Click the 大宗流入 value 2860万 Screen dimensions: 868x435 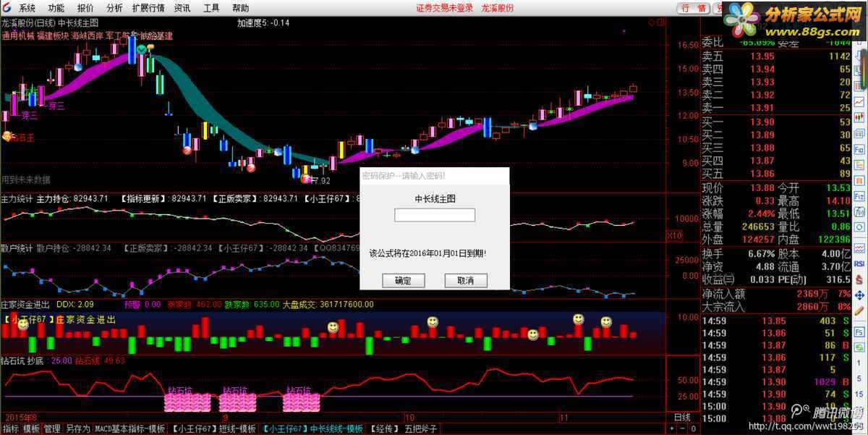pyautogui.click(x=813, y=307)
